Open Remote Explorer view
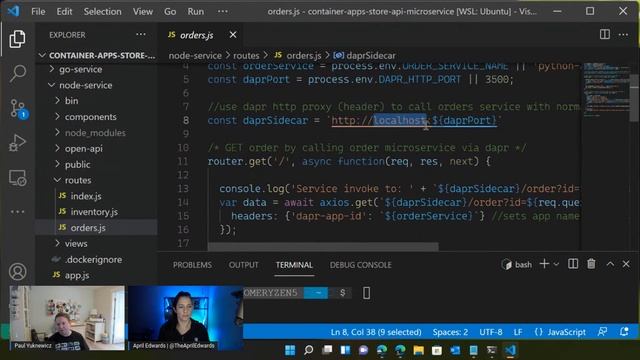Viewport: 640px width, 360px height. point(18,178)
